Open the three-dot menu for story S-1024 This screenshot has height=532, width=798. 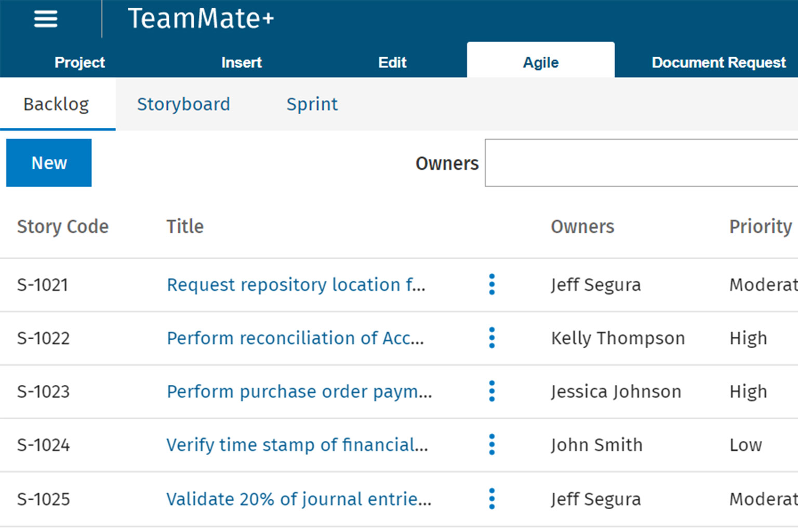(x=491, y=445)
